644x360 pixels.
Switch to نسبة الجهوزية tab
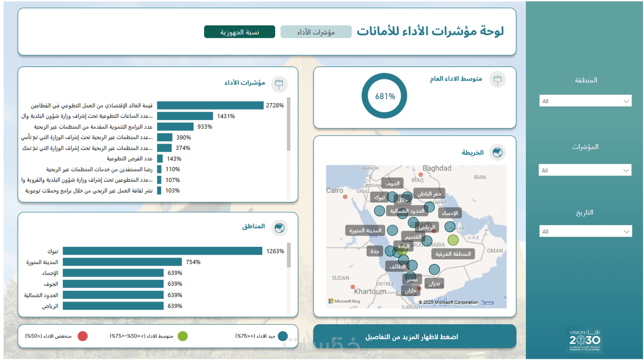pyautogui.click(x=239, y=32)
